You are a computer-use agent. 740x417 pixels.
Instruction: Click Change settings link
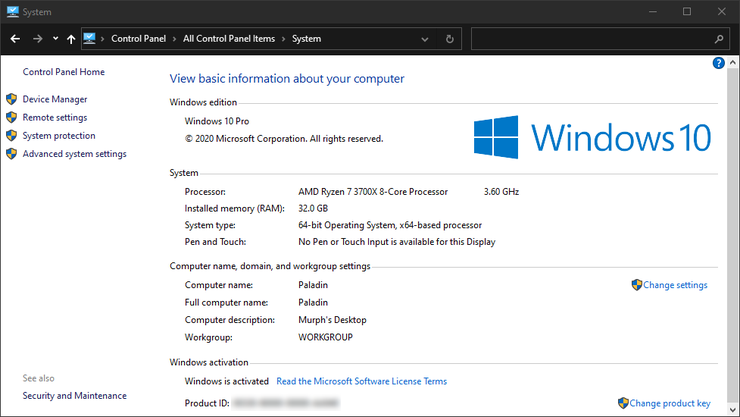pos(675,285)
